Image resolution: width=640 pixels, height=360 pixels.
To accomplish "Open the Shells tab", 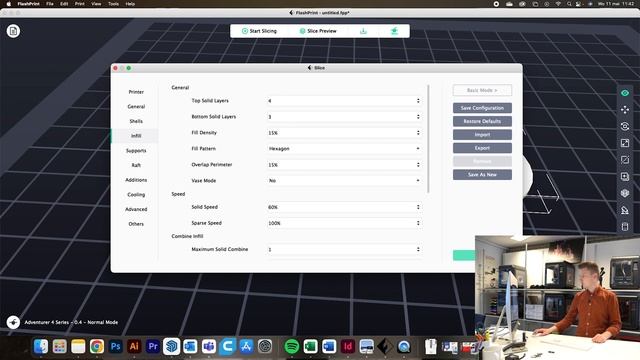I will 136,121.
